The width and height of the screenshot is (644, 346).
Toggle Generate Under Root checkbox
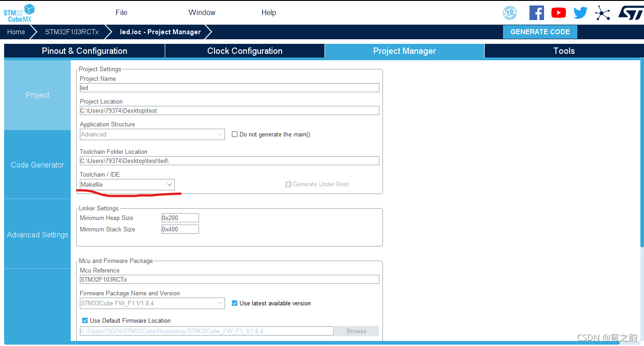pos(288,184)
